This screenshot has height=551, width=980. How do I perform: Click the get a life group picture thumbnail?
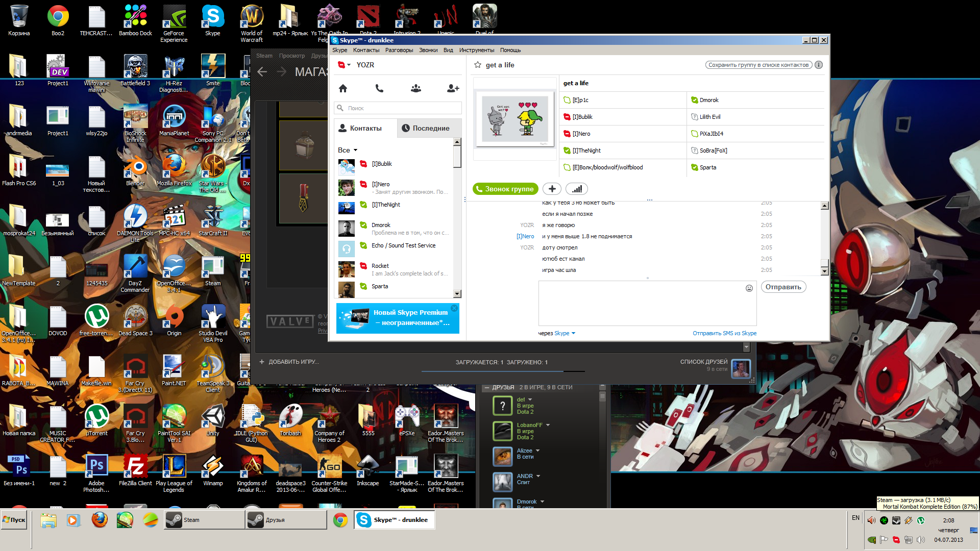pyautogui.click(x=514, y=118)
